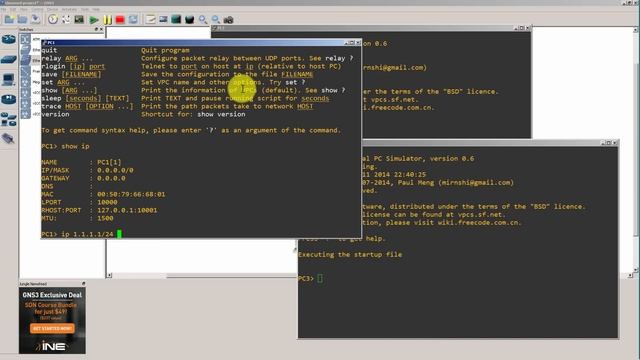
Task: Browse end devices in sidebar
Action: tap(9, 79)
